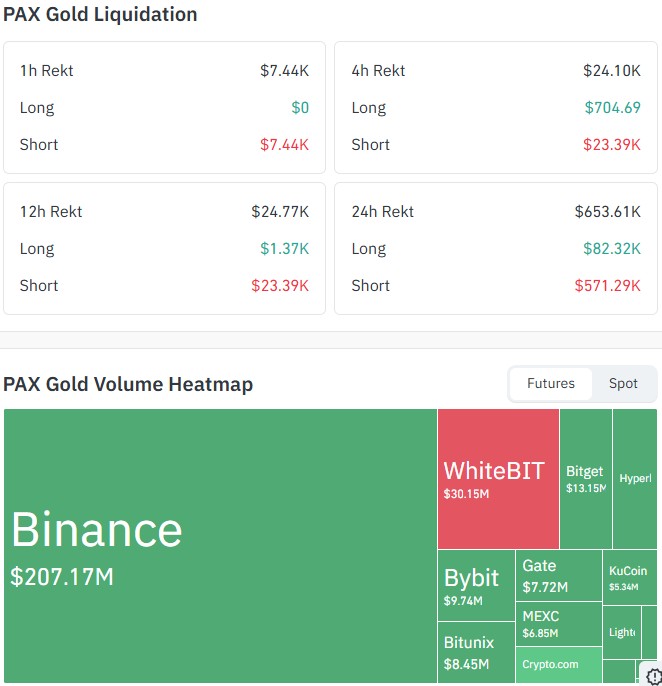662x686 pixels.
Task: Click 1h Short value $7.44K in red
Action: click(x=284, y=144)
